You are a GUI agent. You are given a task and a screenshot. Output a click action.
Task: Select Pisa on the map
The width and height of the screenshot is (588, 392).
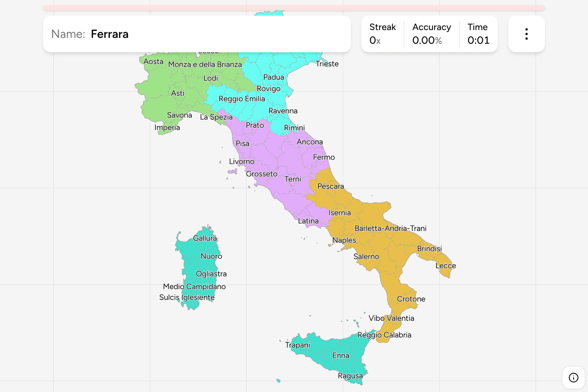tap(242, 143)
